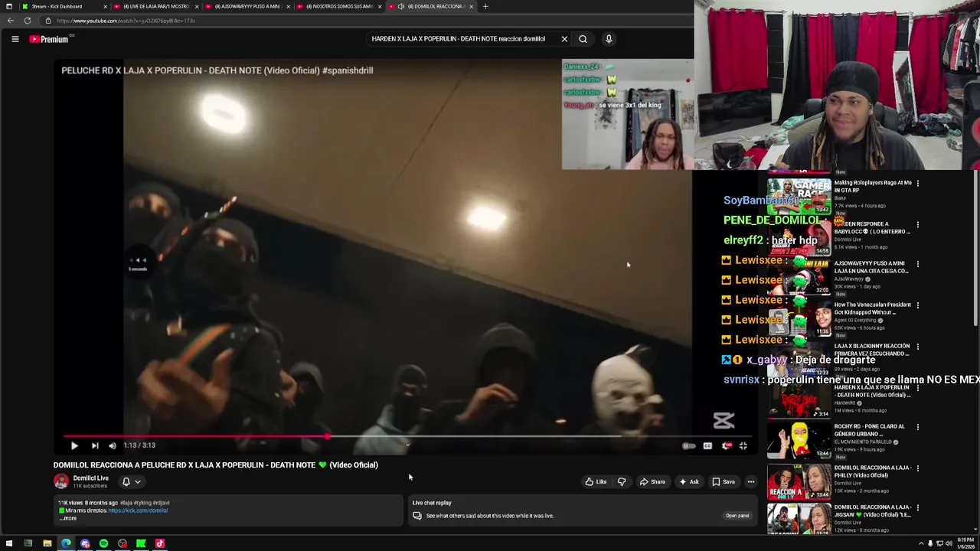
Task: Open Making Roleplayers Rage thumbnail
Action: tap(799, 197)
